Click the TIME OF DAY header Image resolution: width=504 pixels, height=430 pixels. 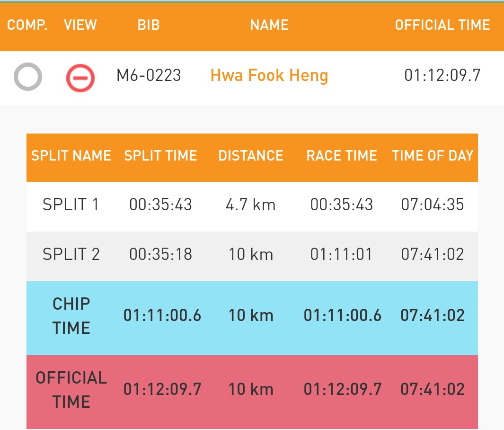[433, 156]
